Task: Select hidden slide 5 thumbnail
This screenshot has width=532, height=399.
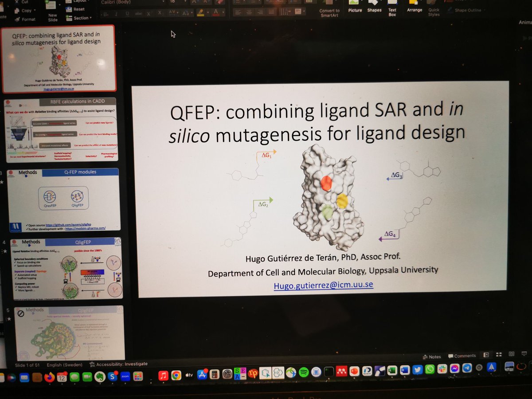Action: tap(70, 332)
